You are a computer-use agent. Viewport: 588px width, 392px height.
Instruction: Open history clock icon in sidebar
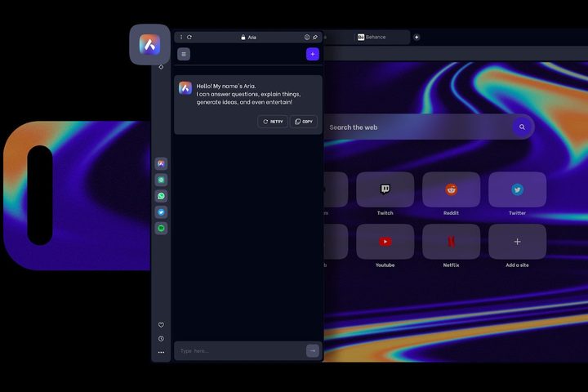pos(161,339)
